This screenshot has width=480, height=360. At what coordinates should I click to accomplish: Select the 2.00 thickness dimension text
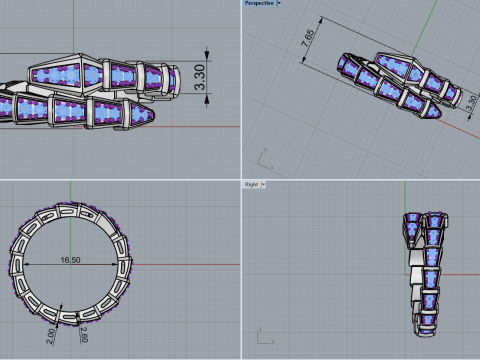pyautogui.click(x=50, y=336)
